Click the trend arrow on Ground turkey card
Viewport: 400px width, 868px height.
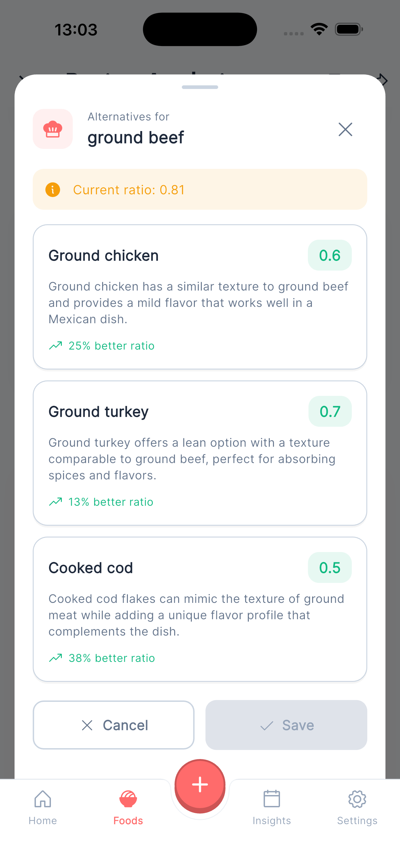coord(56,501)
